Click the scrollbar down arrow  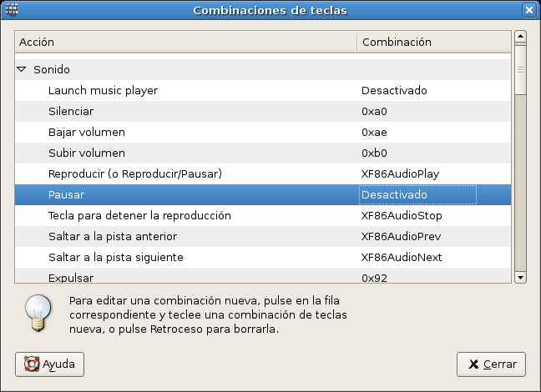520,278
